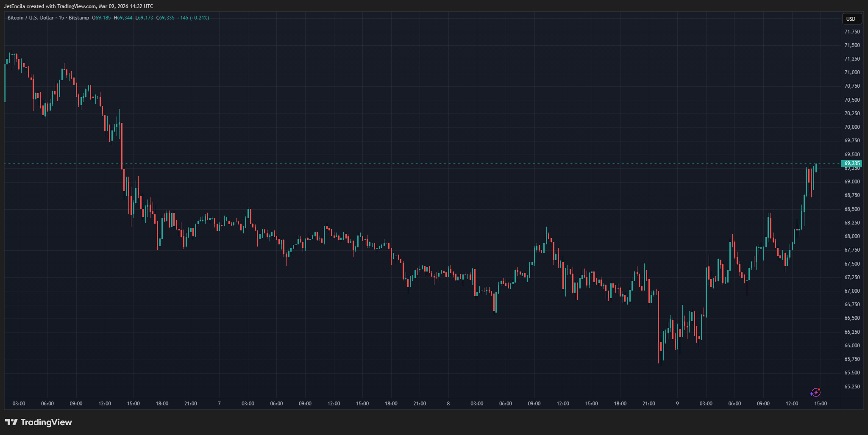Image resolution: width=868 pixels, height=435 pixels.
Task: Click the +145 (+0.21%) change value
Action: click(193, 18)
